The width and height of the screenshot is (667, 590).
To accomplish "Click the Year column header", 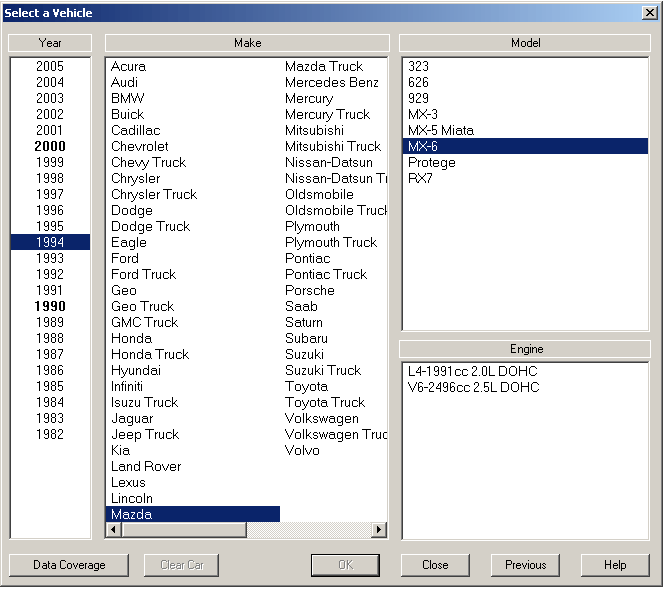I will point(50,43).
